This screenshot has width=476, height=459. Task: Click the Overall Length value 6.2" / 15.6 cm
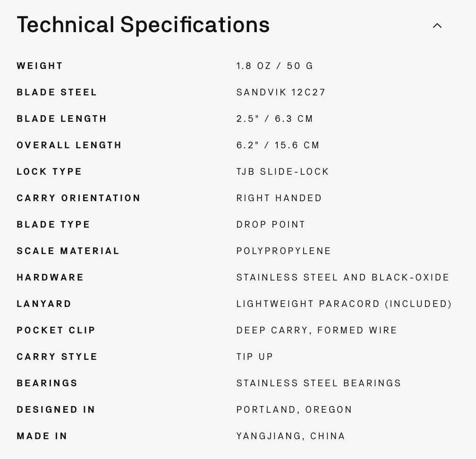pyautogui.click(x=278, y=145)
